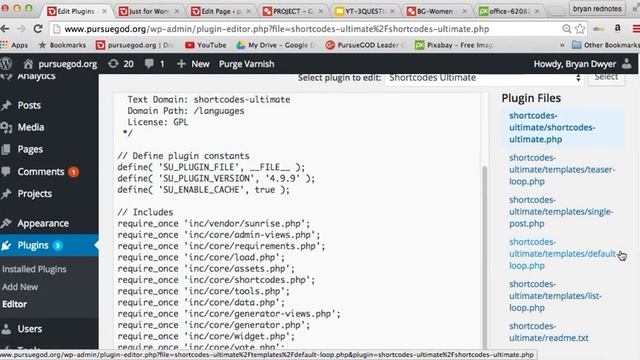This screenshot has width=640, height=360.
Task: Open the shortcodes-ultimate/readme.txt file
Action: point(549,332)
